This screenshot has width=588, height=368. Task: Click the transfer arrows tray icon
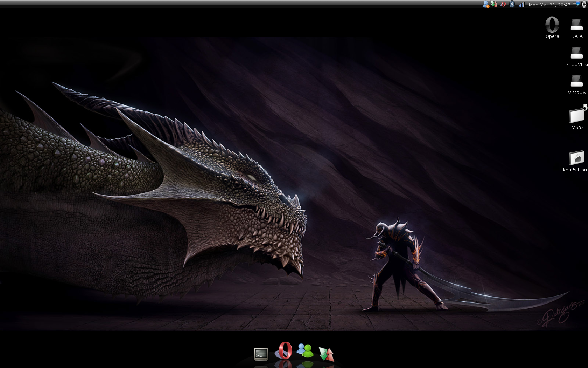click(x=494, y=4)
